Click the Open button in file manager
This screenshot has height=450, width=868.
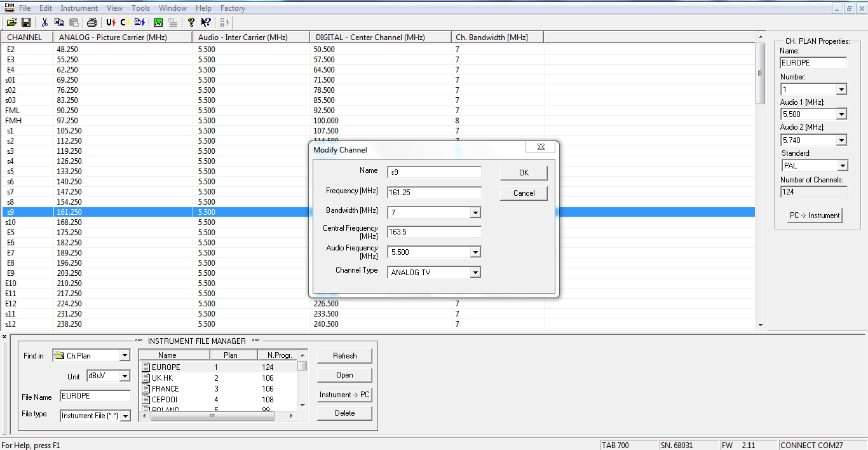click(344, 375)
